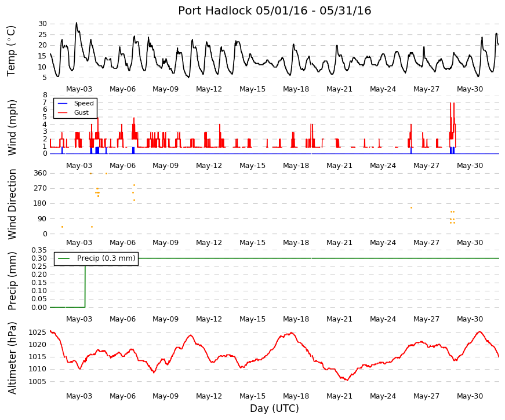Screen dimensions: 505x420
Task: Click May-30 tick under altimeter chart
Action: point(470,396)
